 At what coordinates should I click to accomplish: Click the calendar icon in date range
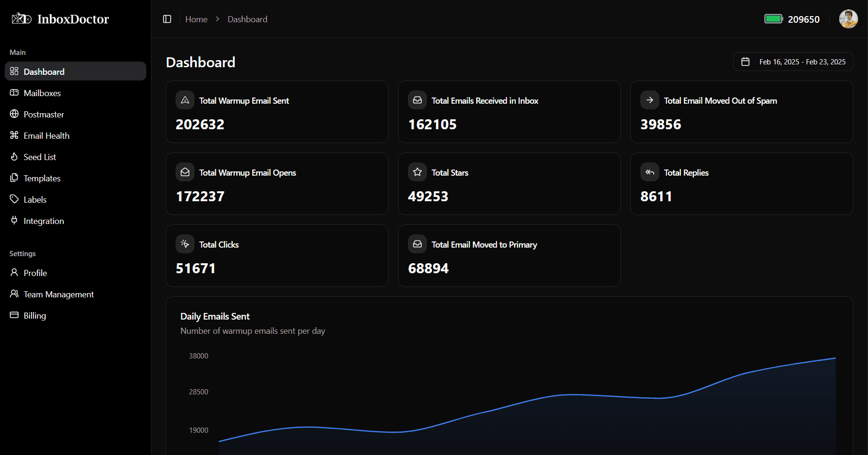(x=745, y=62)
